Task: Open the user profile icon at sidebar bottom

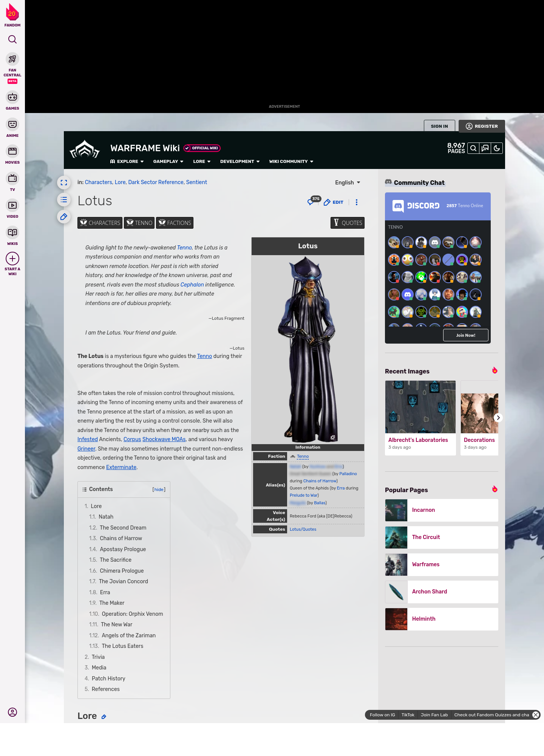Action: 12,712
